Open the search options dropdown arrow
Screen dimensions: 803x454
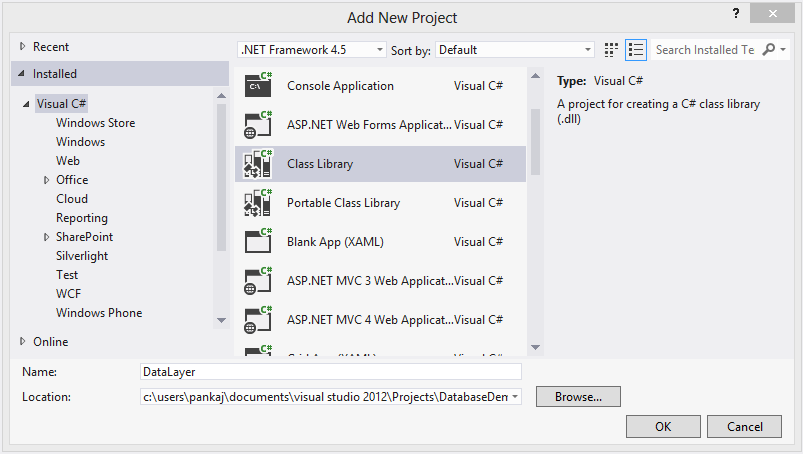click(783, 50)
